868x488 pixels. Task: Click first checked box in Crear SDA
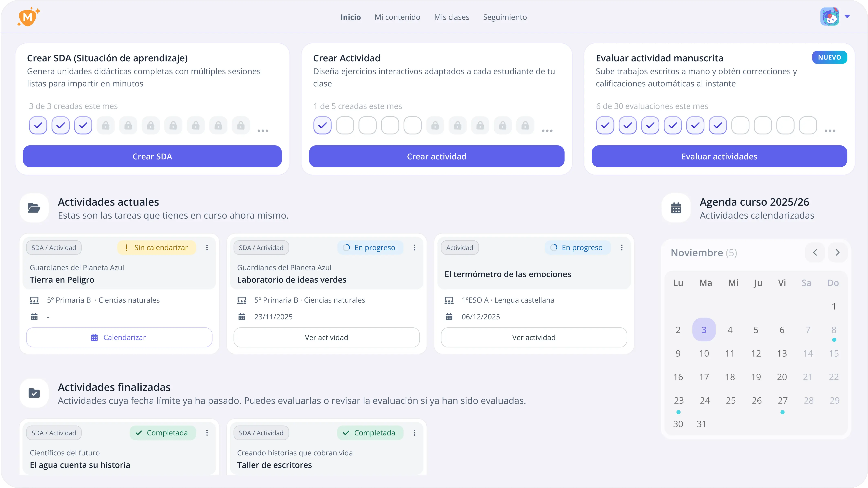(x=38, y=125)
